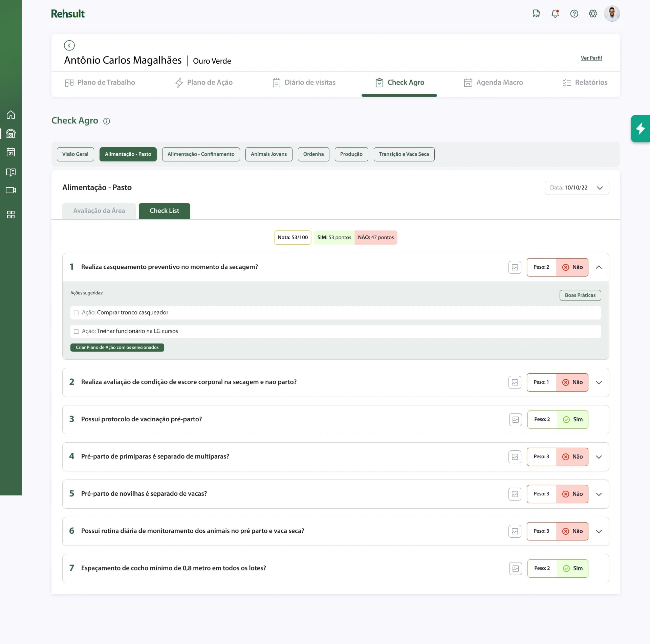This screenshot has width=650, height=644.
Task: Click the Boas Práticas button
Action: coord(580,295)
